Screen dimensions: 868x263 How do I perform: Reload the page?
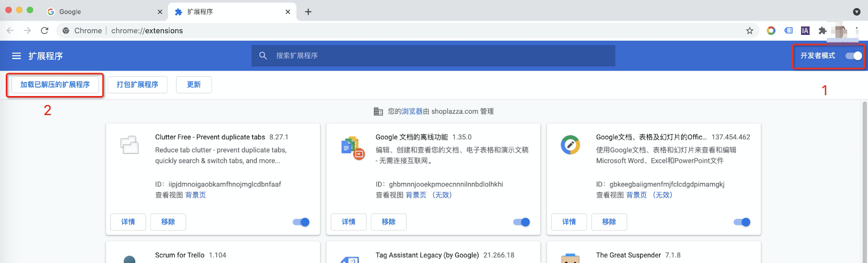click(44, 30)
